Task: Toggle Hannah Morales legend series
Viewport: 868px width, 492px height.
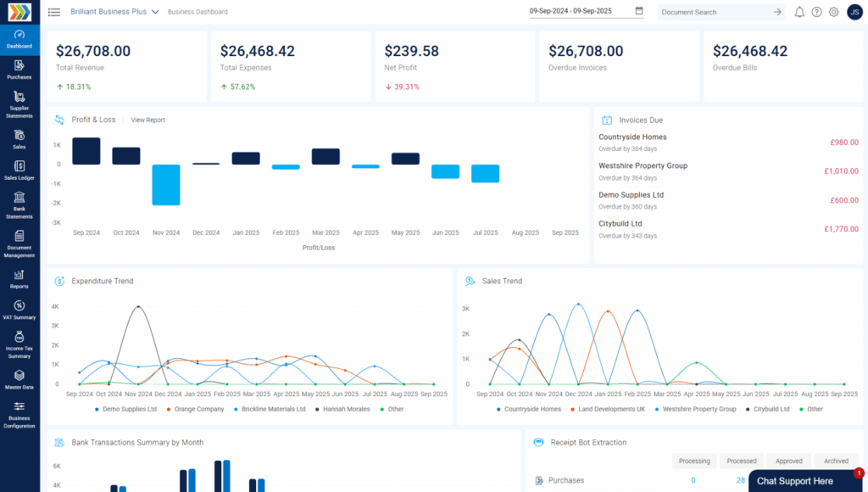Action: coord(342,409)
